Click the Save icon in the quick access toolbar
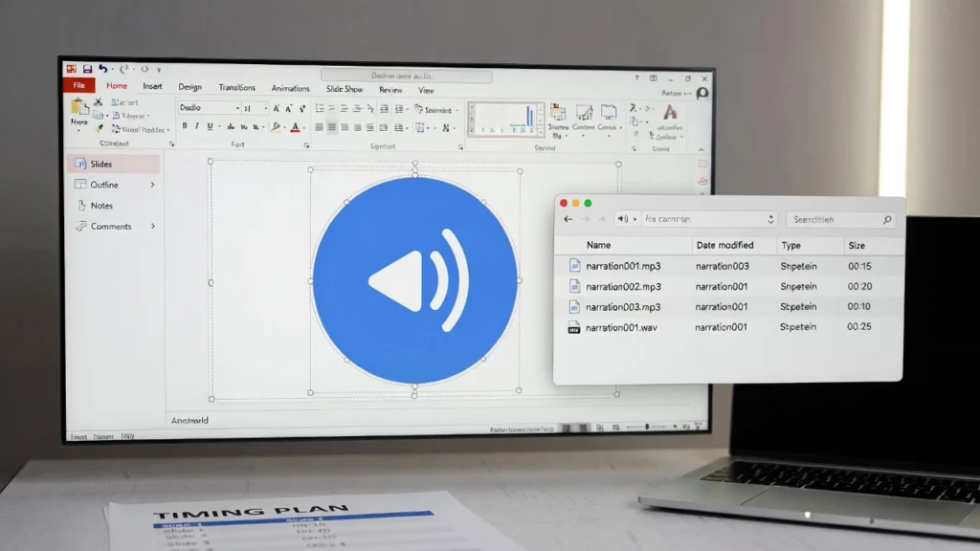This screenshot has height=551, width=980. tap(87, 69)
